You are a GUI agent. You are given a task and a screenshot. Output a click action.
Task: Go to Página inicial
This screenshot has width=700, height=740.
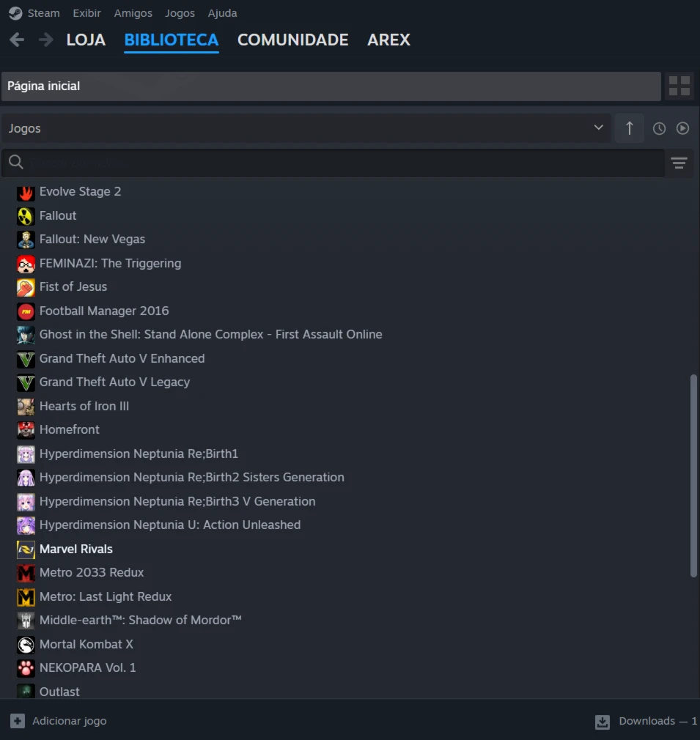pyautogui.click(x=331, y=86)
